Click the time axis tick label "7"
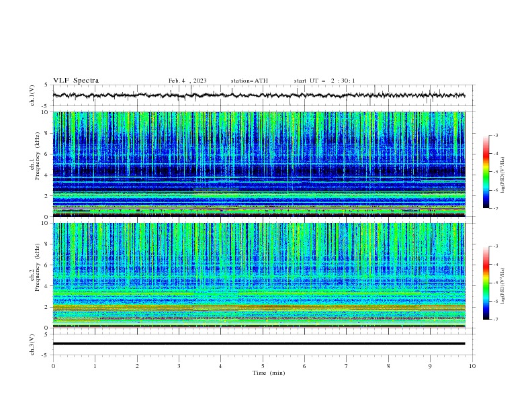 point(347,366)
